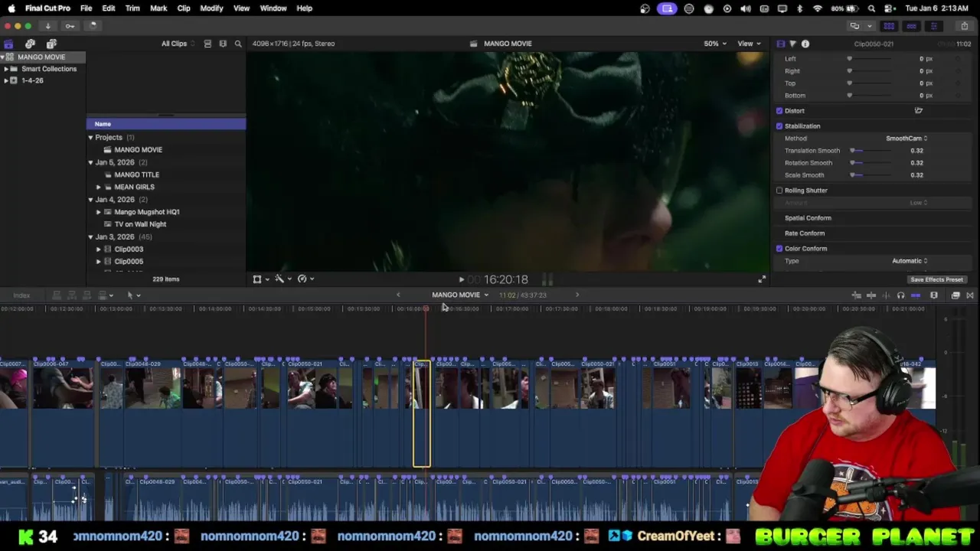Select the yellow highlighted timeline clip
This screenshot has width=980, height=551.
(x=422, y=413)
